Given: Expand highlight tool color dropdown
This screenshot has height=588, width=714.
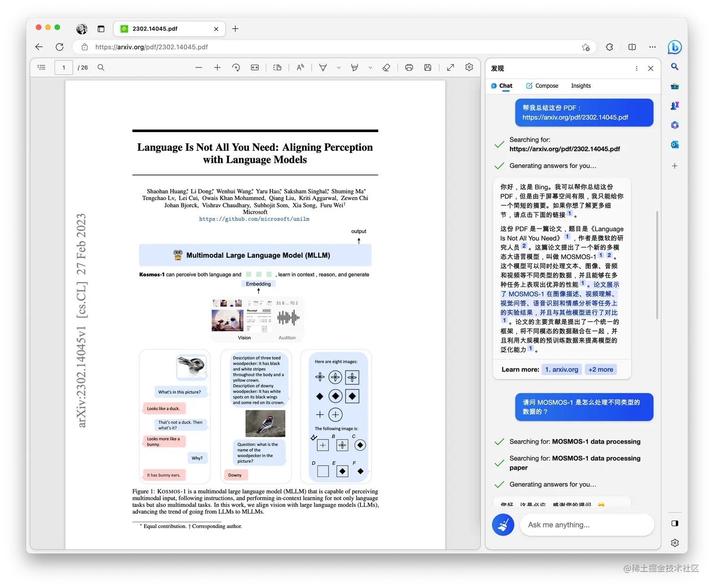Looking at the screenshot, I should pyautogui.click(x=370, y=67).
